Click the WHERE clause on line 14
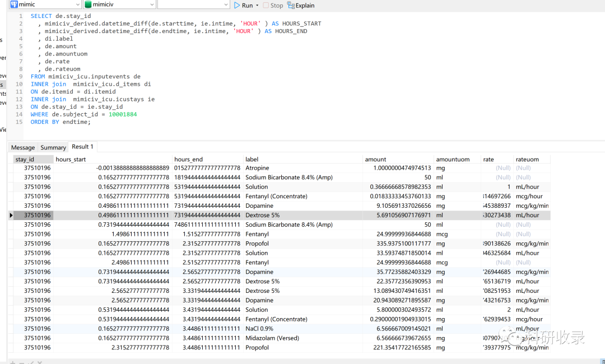Screen dimensions: 605x364 (x=39, y=114)
